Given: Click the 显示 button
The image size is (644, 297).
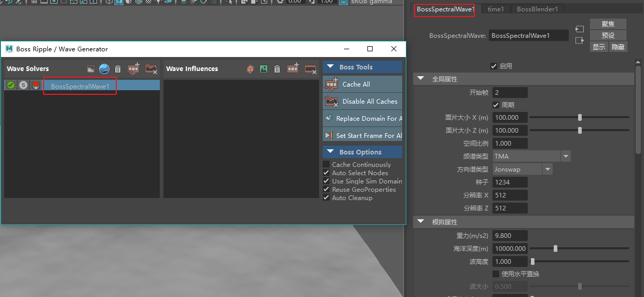Looking at the screenshot, I should 599,47.
